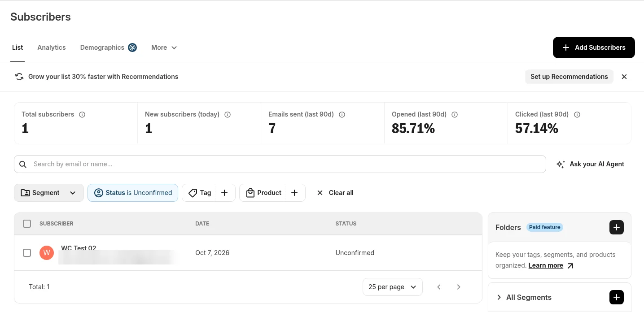
Task: Open the Learn more link
Action: pos(546,265)
